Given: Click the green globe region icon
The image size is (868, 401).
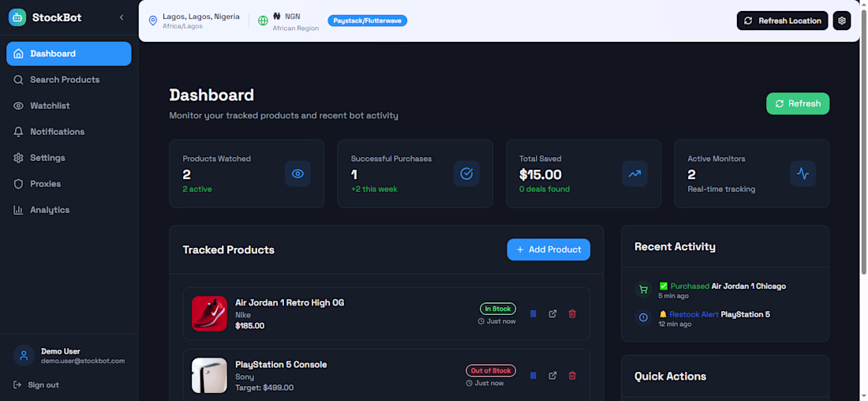Looking at the screenshot, I should click(x=263, y=21).
